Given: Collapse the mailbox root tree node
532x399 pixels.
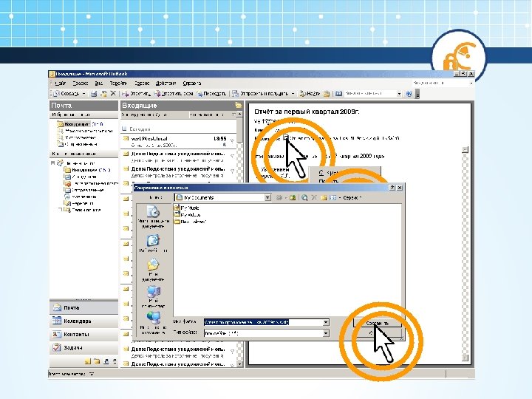Looking at the screenshot, I should 53,163.
